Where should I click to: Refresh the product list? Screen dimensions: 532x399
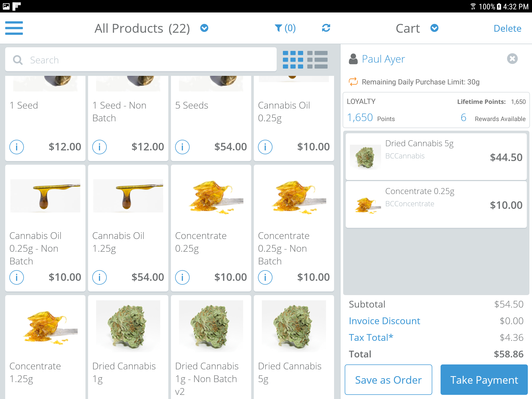click(x=326, y=28)
